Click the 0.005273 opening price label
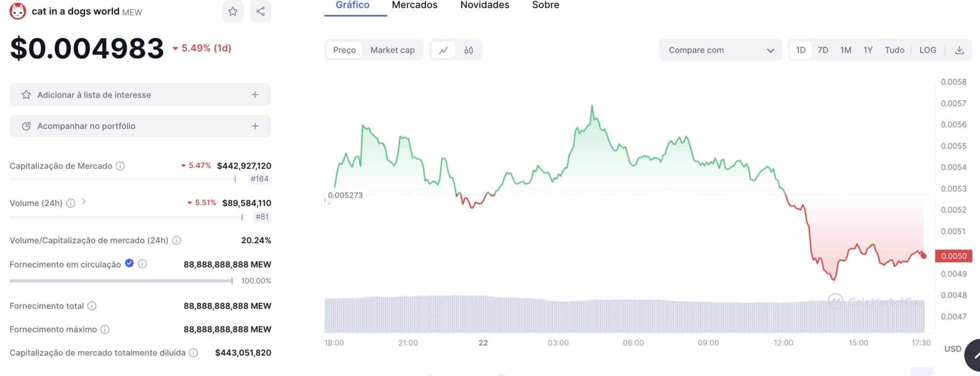980x376 pixels. click(x=345, y=195)
